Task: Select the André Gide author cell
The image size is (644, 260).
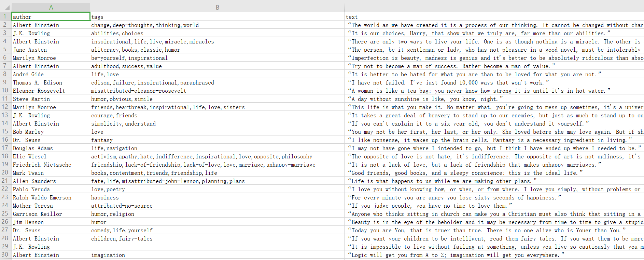Action: tap(51, 74)
